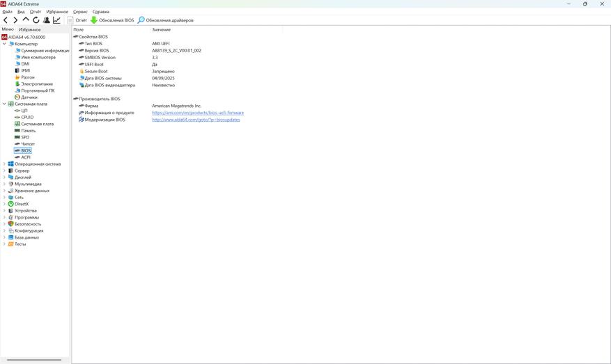
Task: Go back with the left arrow icon
Action: [6, 20]
